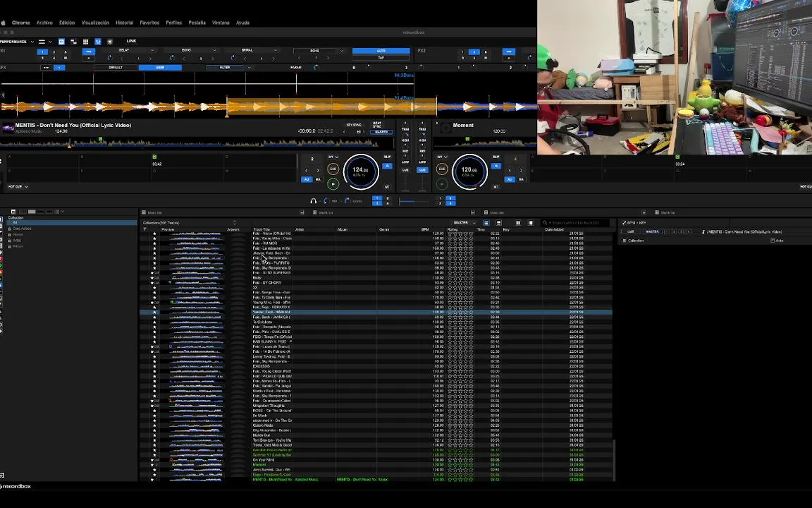Screen dimensions: 812x508
Task: Open the Edición menu
Action: click(67, 23)
